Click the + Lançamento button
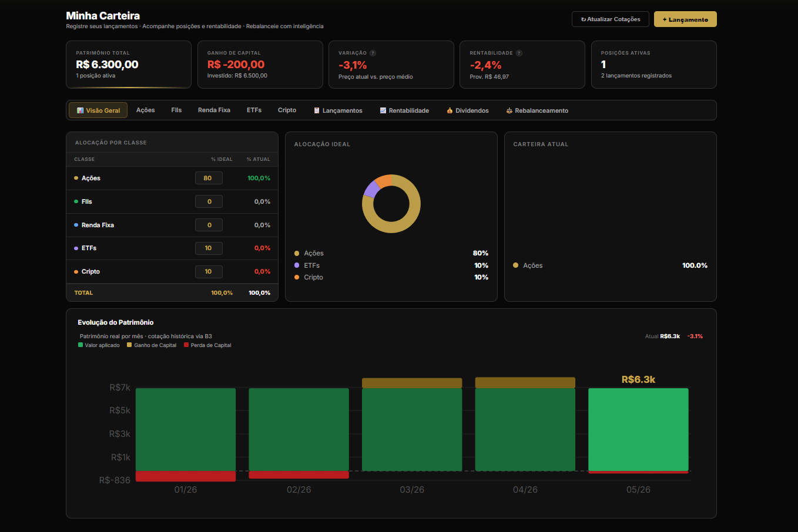The height and width of the screenshot is (532, 798). click(685, 19)
